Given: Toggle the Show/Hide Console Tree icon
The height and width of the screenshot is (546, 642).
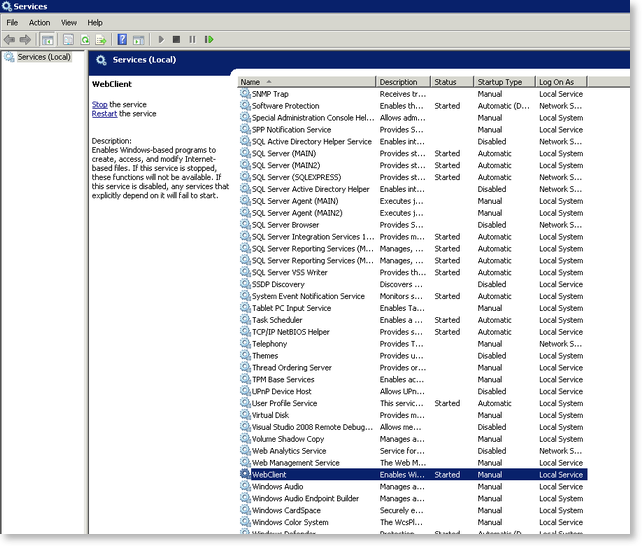Looking at the screenshot, I should pyautogui.click(x=48, y=40).
